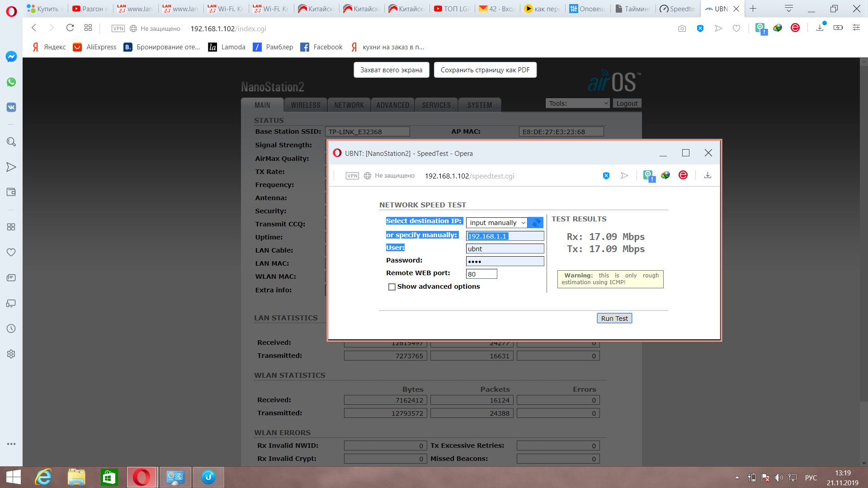The height and width of the screenshot is (488, 868).
Task: Toggle VPN badge in SpeedTest popup
Action: 352,176
